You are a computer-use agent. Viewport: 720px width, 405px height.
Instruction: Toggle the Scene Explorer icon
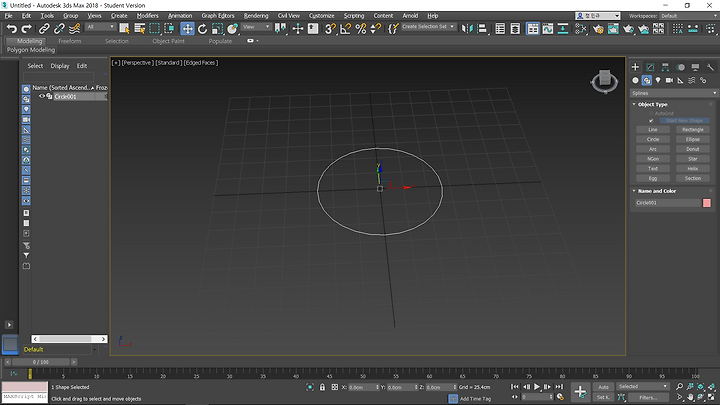click(500, 28)
